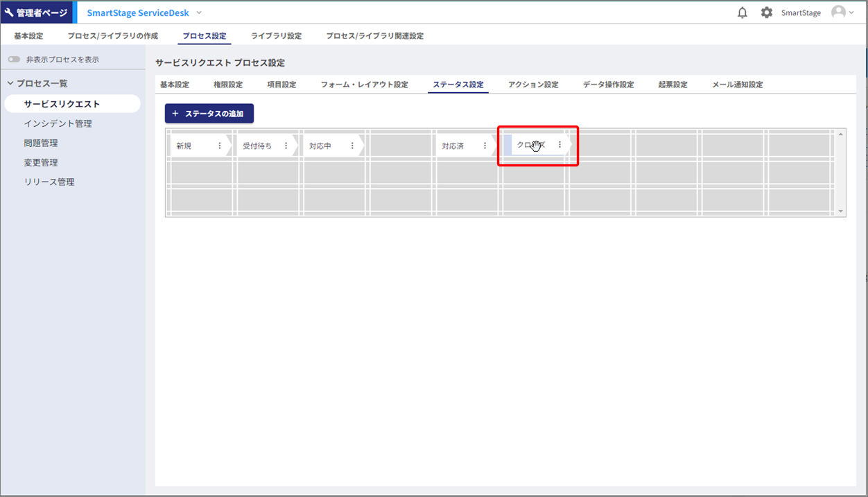Open the ライブラリ設定 menu tab

276,36
